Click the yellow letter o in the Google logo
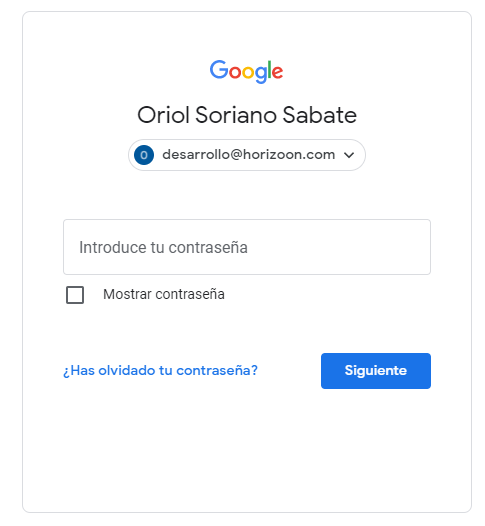485x526 pixels. (248, 72)
